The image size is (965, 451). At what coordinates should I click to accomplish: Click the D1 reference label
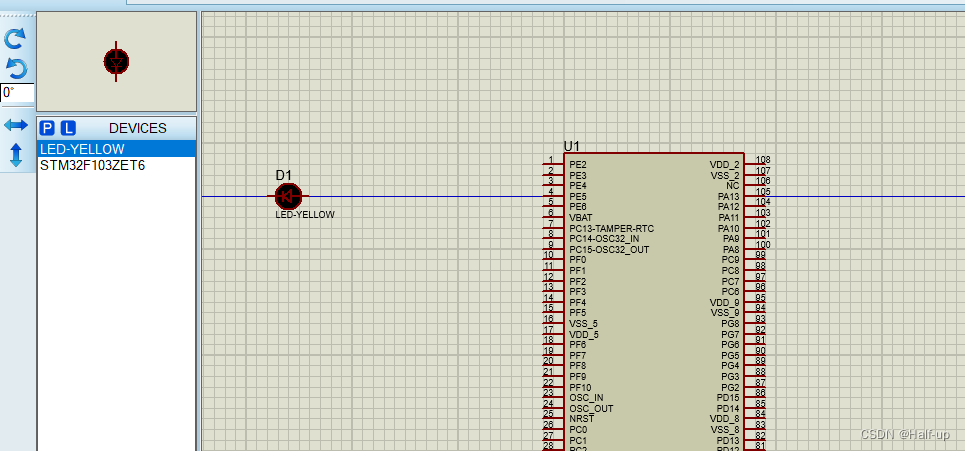tap(284, 175)
